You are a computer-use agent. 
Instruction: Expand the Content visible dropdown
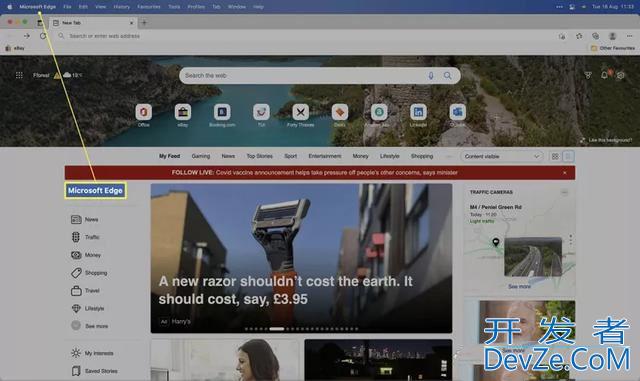502,156
